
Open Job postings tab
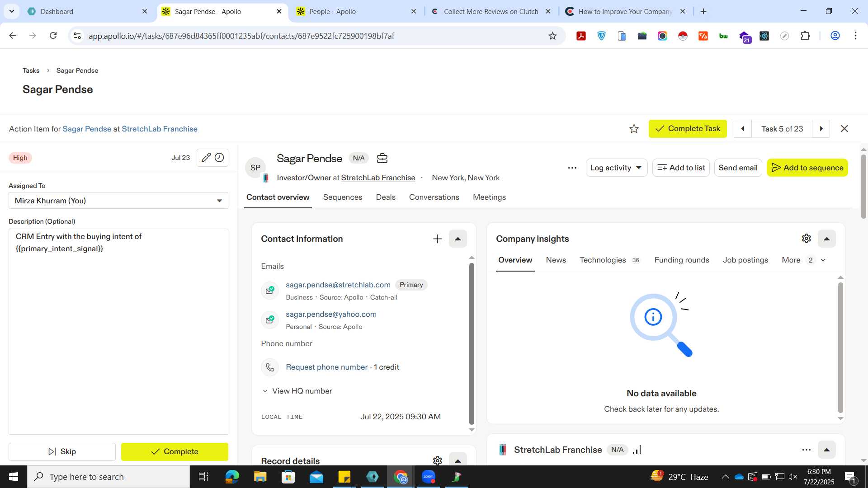tap(745, 260)
